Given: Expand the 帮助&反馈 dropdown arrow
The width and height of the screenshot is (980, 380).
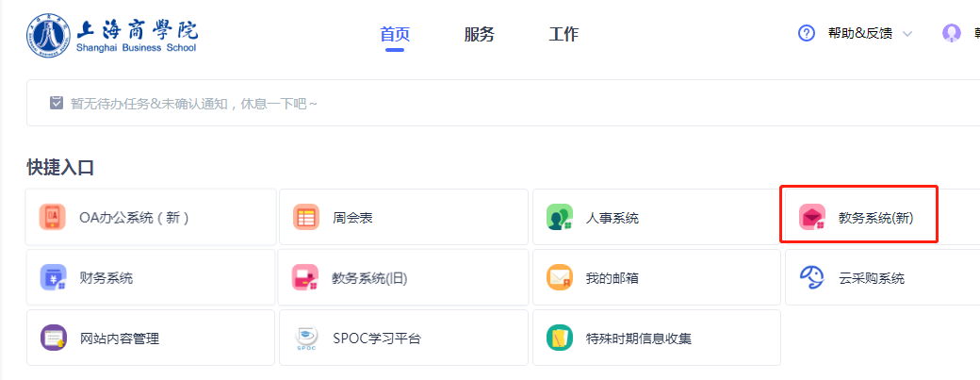Looking at the screenshot, I should pyautogui.click(x=907, y=35).
